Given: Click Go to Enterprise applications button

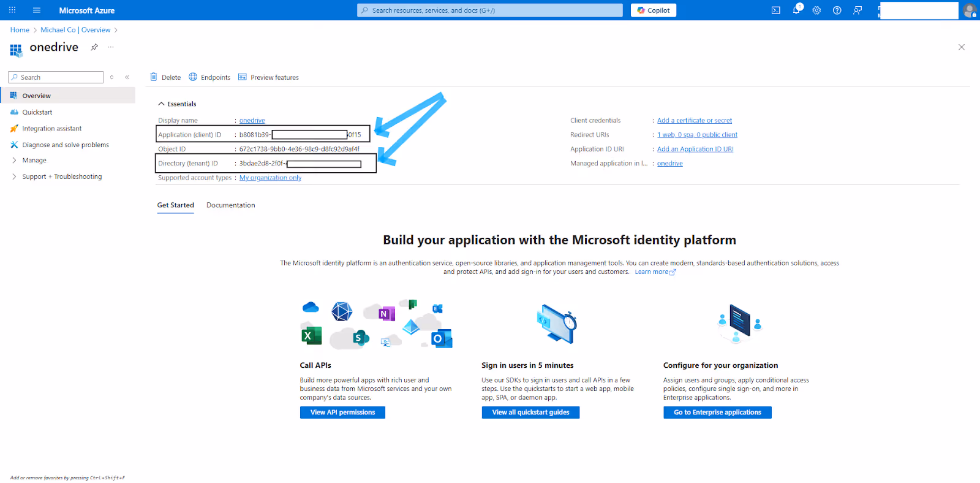Looking at the screenshot, I should click(717, 413).
